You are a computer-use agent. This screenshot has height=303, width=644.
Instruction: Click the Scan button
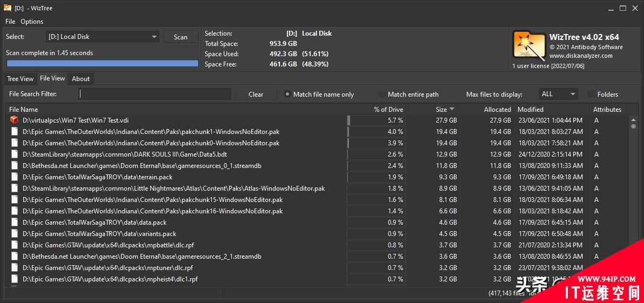point(180,37)
